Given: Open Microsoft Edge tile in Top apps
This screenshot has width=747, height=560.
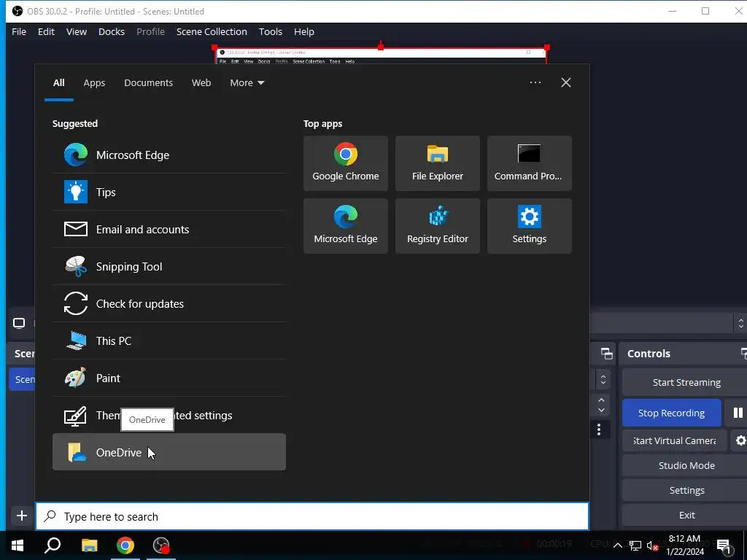Looking at the screenshot, I should (x=345, y=226).
